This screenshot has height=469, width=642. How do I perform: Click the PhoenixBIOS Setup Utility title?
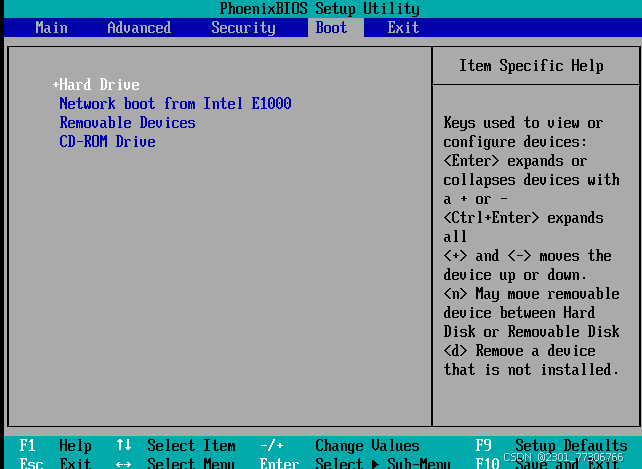click(319, 9)
